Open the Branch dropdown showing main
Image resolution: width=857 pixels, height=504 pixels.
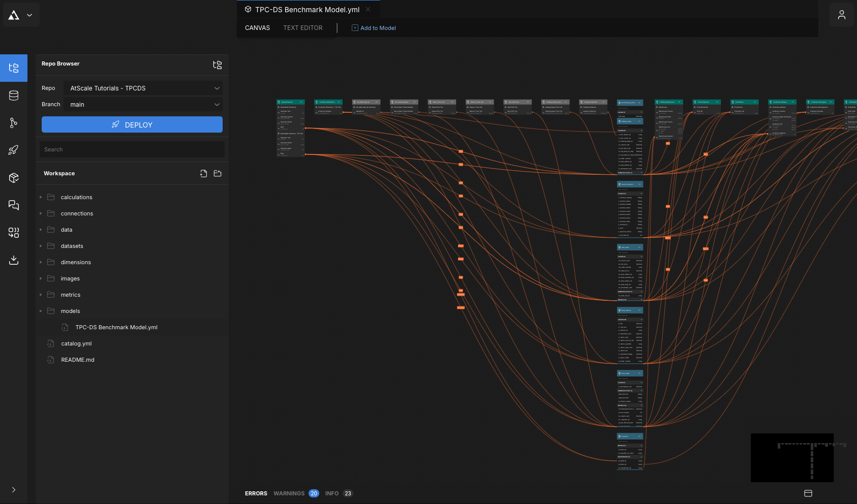click(143, 104)
